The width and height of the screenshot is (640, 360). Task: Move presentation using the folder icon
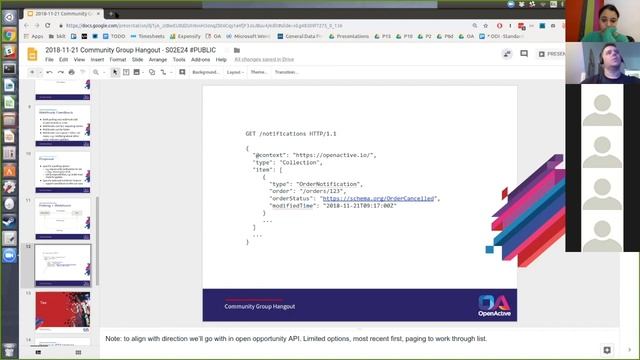pyautogui.click(x=237, y=50)
